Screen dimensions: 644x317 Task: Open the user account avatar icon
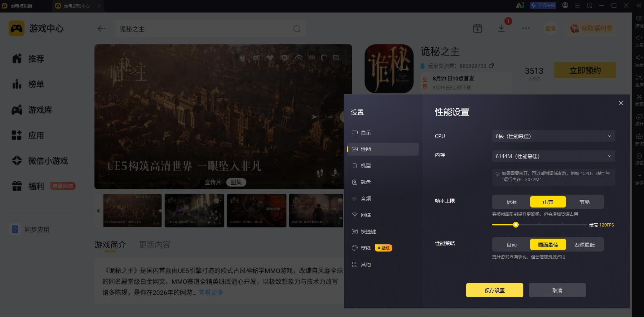pos(565,5)
